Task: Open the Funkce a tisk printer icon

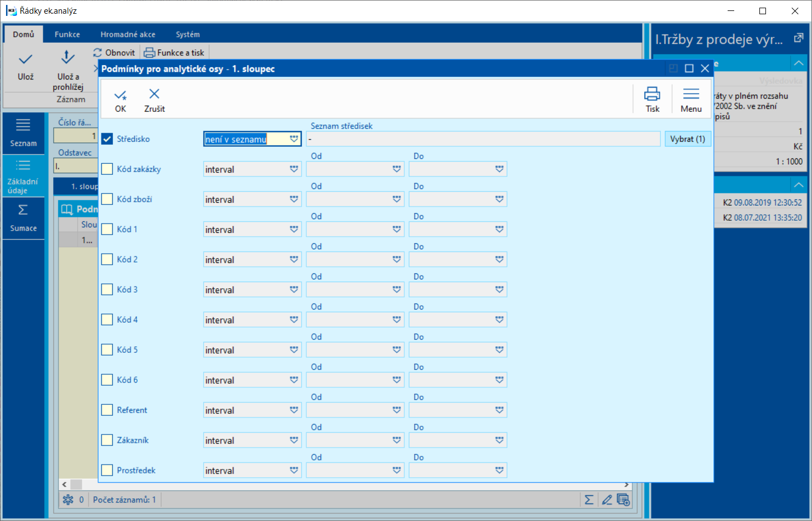Action: (149, 53)
